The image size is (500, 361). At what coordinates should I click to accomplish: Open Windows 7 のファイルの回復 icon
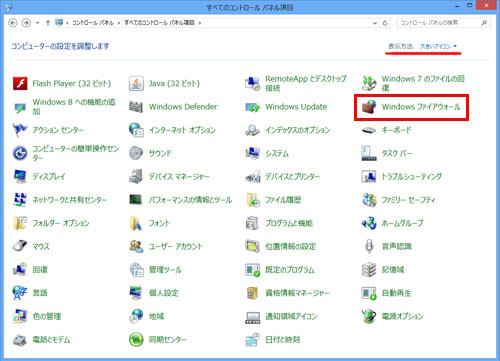coord(369,83)
